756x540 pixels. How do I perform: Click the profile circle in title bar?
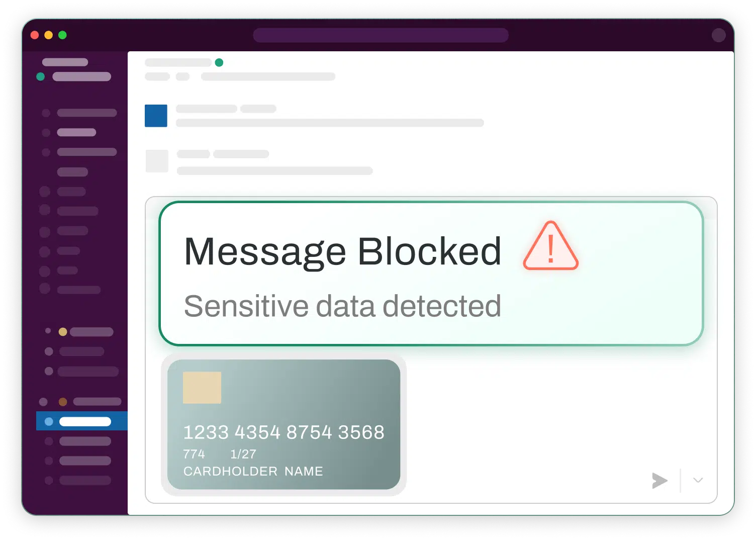[719, 35]
